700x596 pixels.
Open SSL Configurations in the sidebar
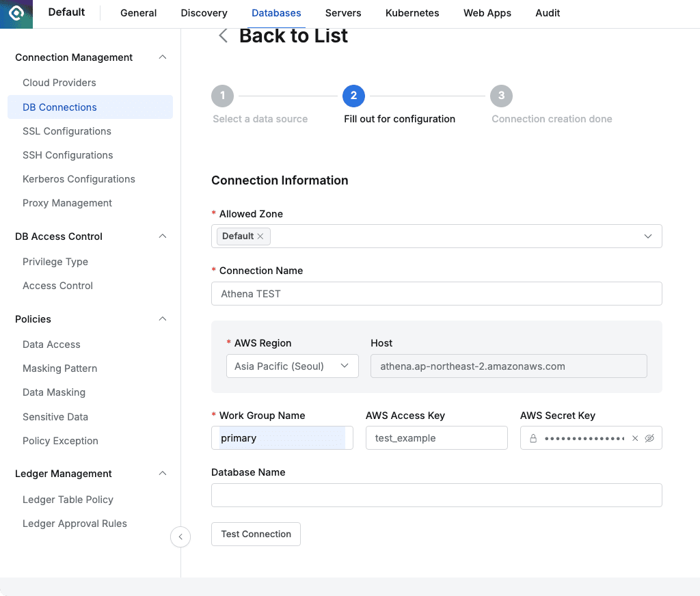pos(67,131)
